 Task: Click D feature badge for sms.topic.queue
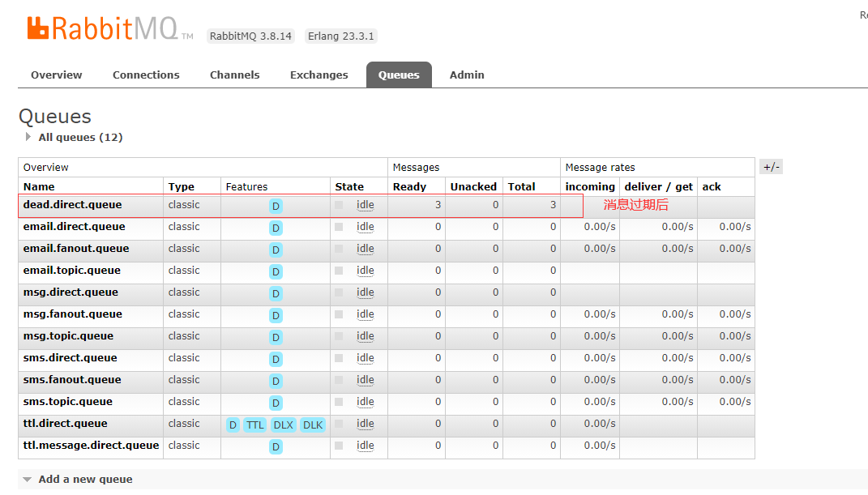coord(276,403)
